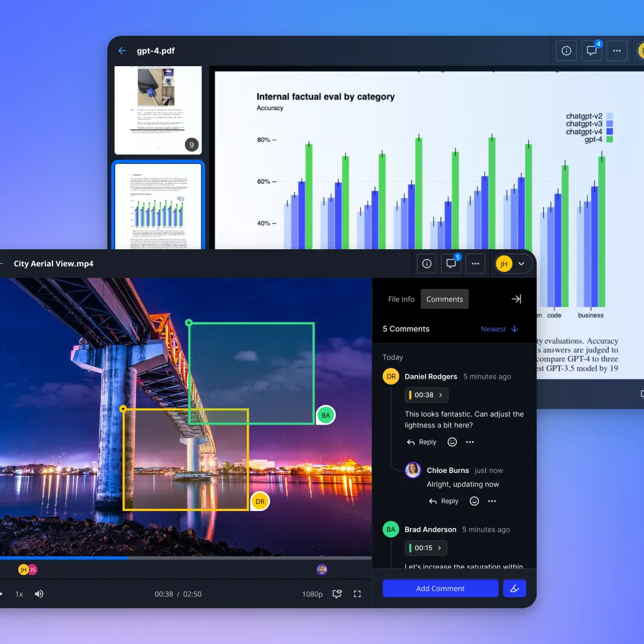The height and width of the screenshot is (644, 644).
Task: Select the annotation pen tool beside Add Comment
Action: (514, 589)
